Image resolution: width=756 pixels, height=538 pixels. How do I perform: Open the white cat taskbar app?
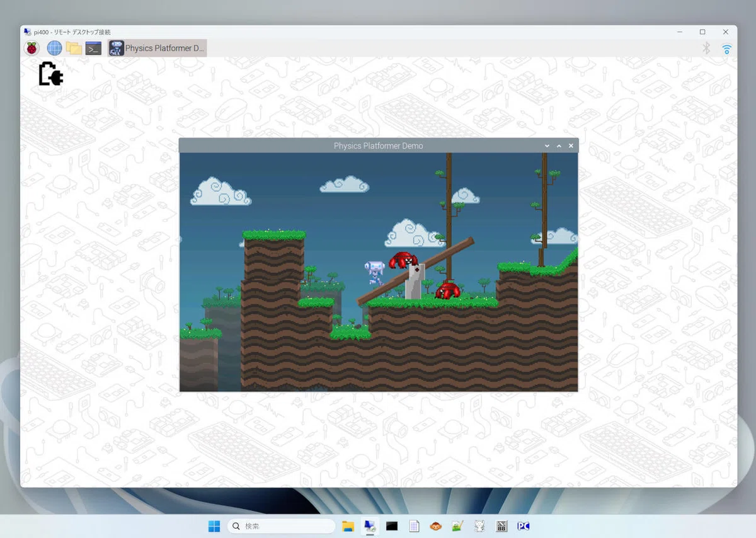coord(479,525)
